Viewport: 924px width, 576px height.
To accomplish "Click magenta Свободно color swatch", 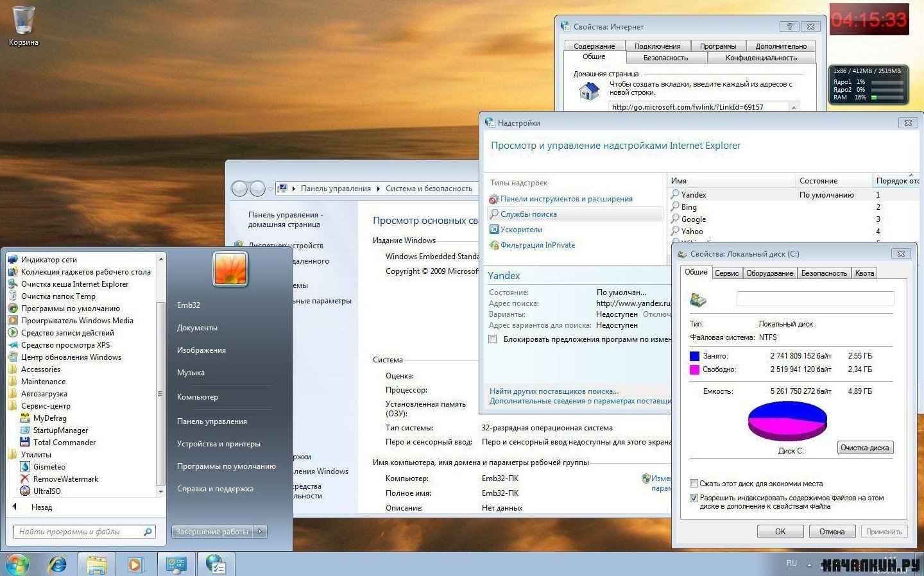I will click(x=694, y=369).
